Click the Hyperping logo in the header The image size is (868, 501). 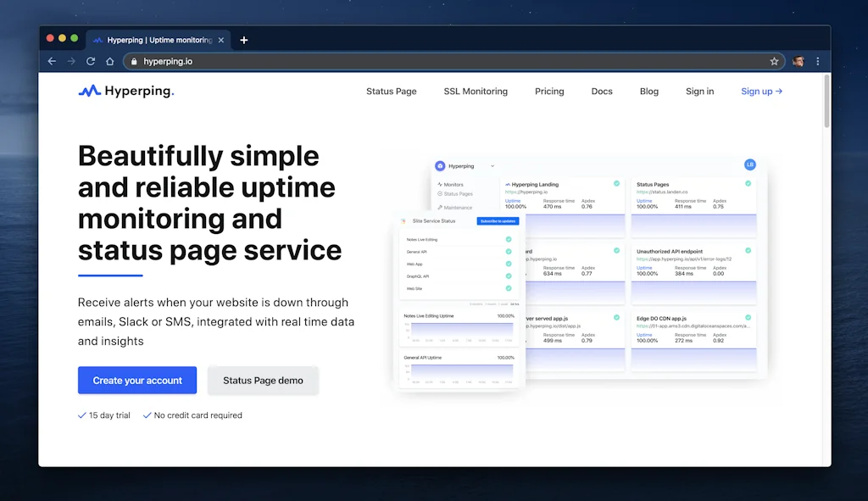125,91
